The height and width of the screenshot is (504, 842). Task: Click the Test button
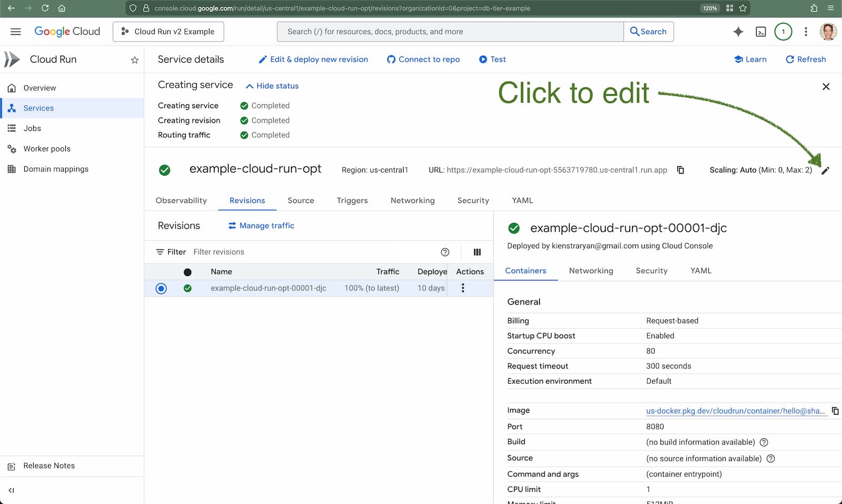tap(492, 59)
